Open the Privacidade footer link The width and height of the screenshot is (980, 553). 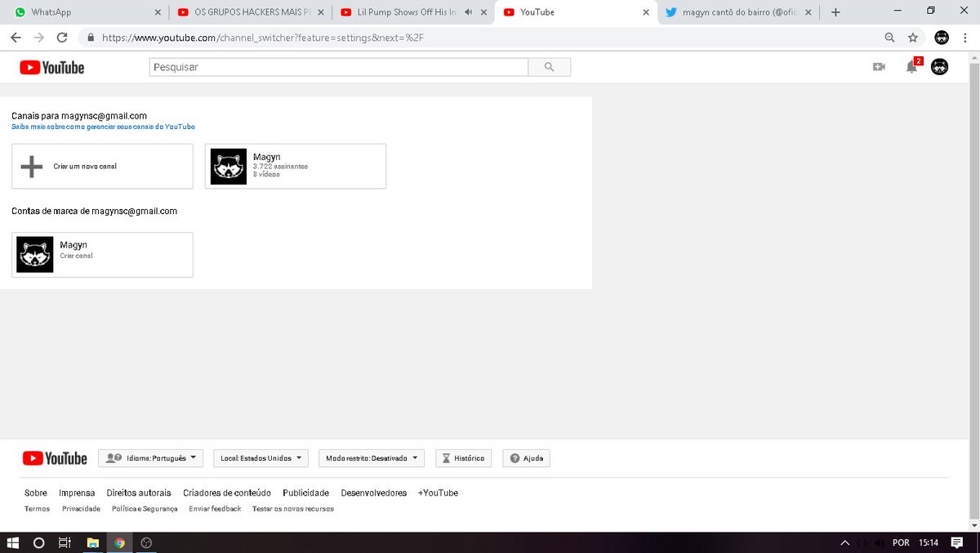tap(81, 509)
